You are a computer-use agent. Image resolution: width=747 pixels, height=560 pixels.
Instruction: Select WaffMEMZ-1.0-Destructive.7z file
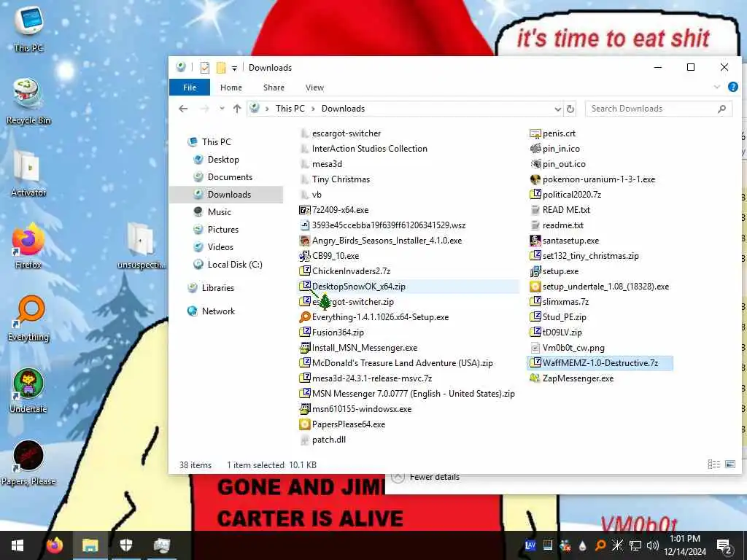coord(600,363)
